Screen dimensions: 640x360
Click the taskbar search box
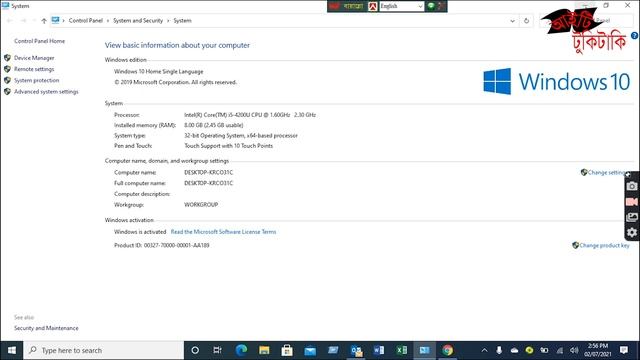point(104,350)
